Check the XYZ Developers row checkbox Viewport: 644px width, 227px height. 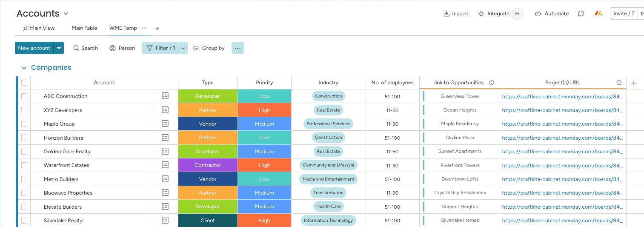pyautogui.click(x=24, y=110)
